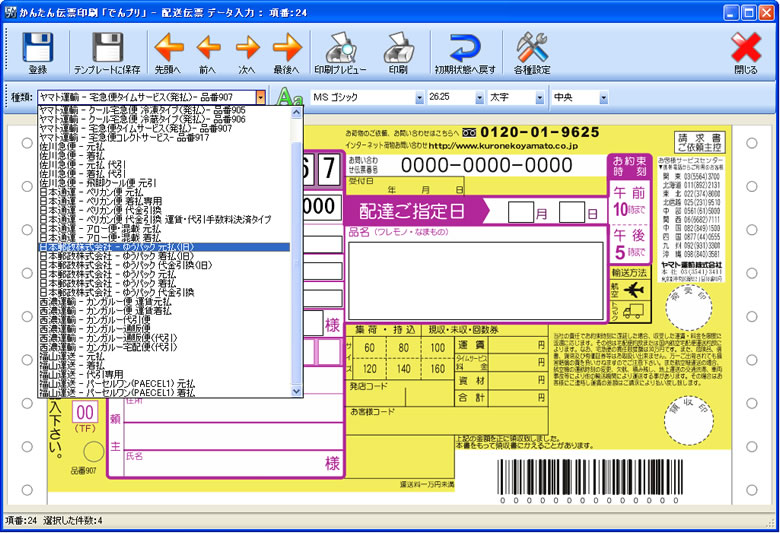780x533 pixels.
Task: Click the 氏名 name field of ご依頼主
Action: tap(234, 463)
